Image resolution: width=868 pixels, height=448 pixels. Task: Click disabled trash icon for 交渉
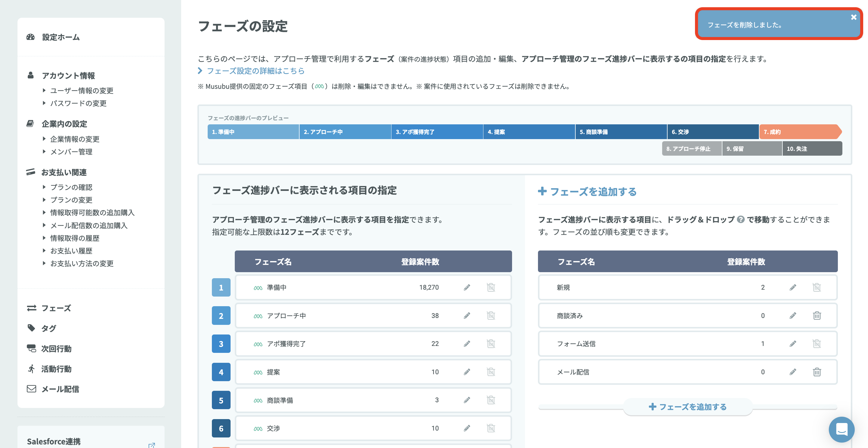[491, 428]
